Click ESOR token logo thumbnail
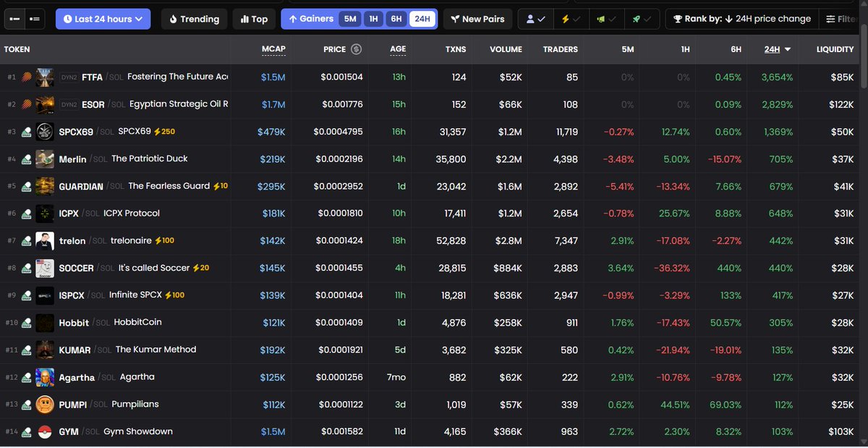Image resolution: width=868 pixels, height=448 pixels. coord(45,104)
